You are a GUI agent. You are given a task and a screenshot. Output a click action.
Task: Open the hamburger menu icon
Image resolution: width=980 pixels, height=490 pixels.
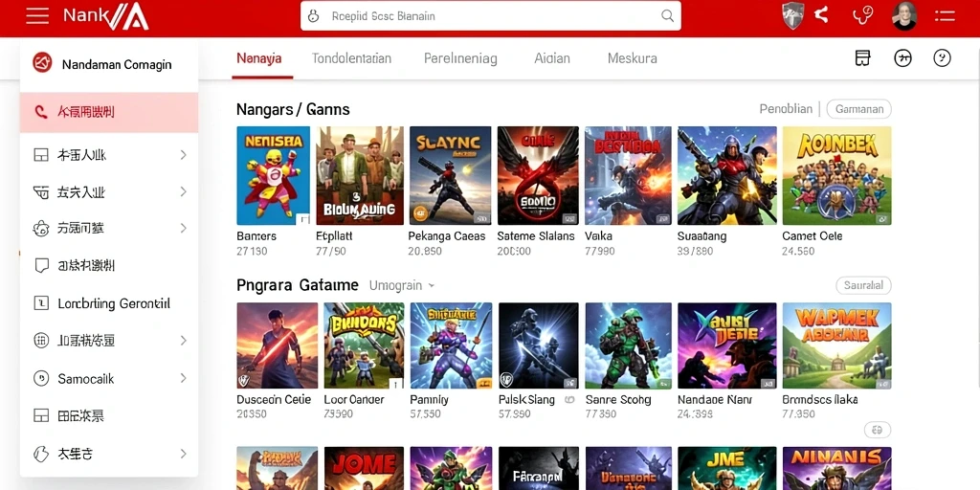[37, 15]
